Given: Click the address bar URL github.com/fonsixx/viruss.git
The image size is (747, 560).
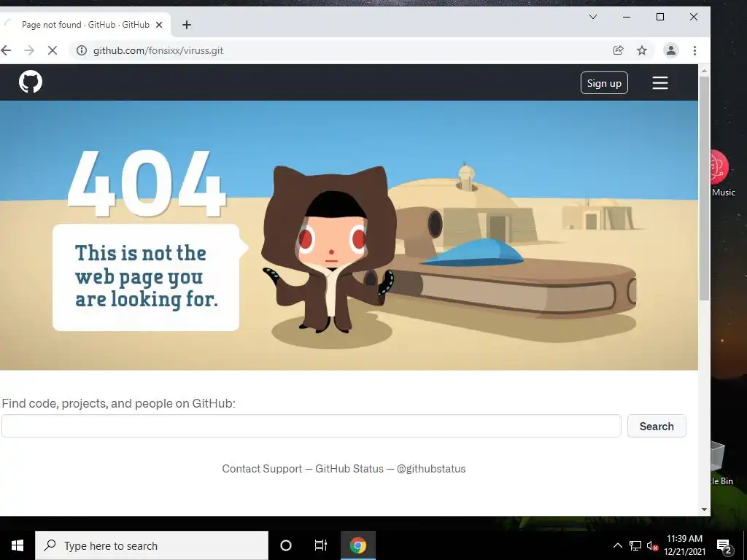Looking at the screenshot, I should (158, 50).
